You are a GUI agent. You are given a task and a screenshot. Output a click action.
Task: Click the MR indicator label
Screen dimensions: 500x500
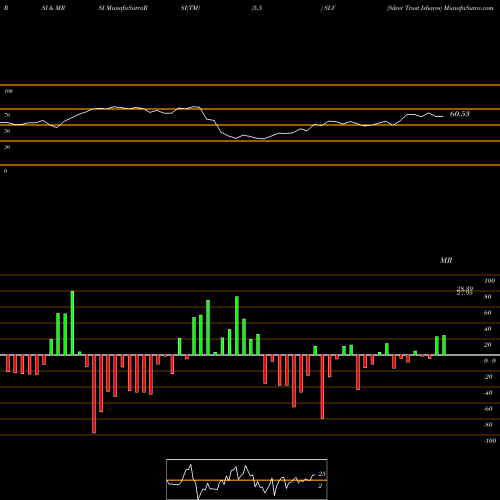[x=446, y=260]
